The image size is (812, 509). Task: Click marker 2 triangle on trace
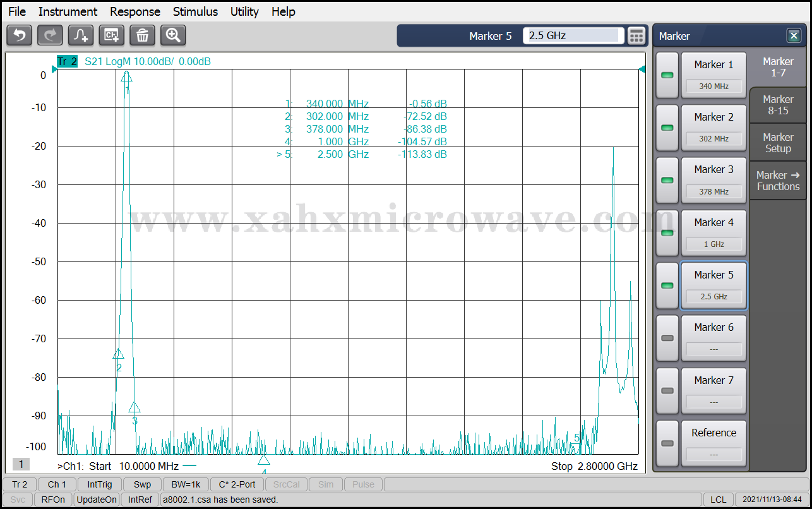coord(118,354)
